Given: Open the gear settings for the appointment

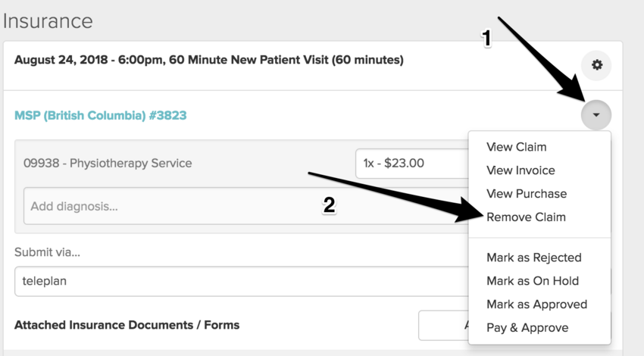Looking at the screenshot, I should coord(596,66).
